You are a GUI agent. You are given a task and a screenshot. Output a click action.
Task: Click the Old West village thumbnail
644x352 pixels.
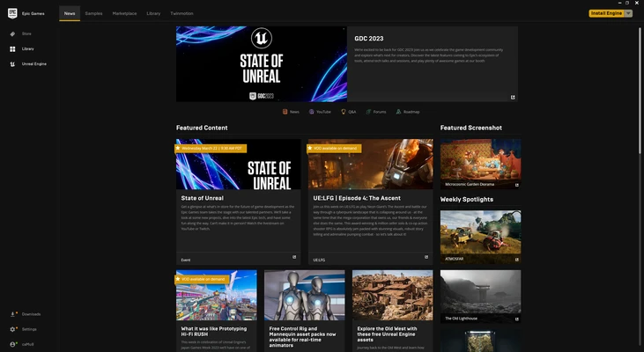[x=393, y=295]
